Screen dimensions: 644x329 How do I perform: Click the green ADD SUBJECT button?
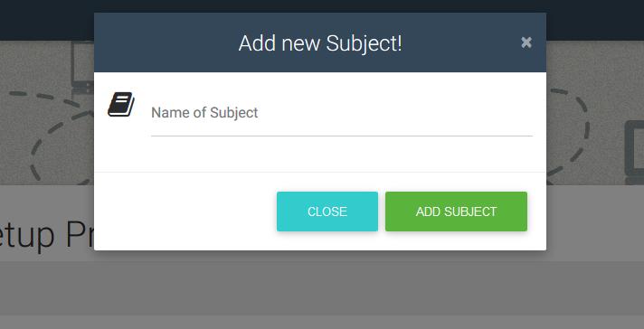[x=456, y=211]
